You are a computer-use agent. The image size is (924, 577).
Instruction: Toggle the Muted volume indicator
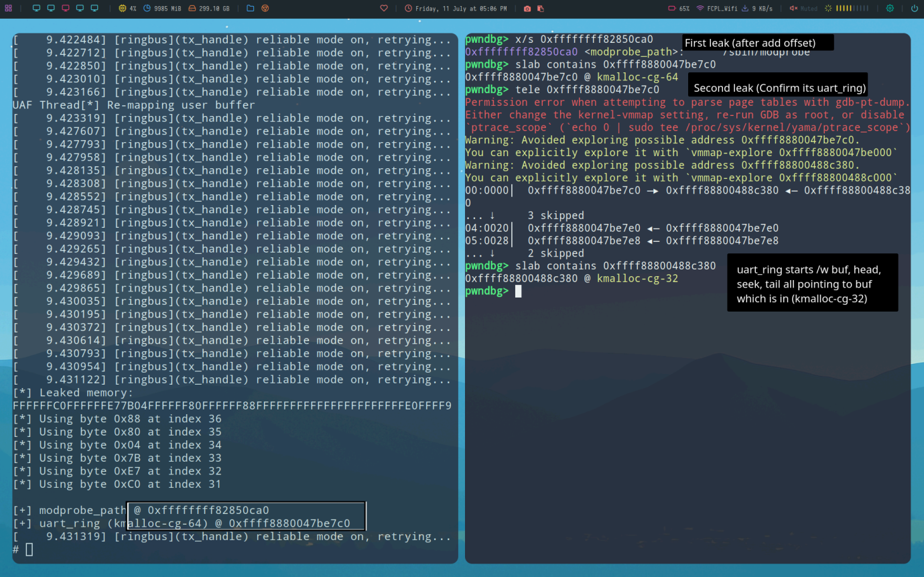(x=803, y=9)
